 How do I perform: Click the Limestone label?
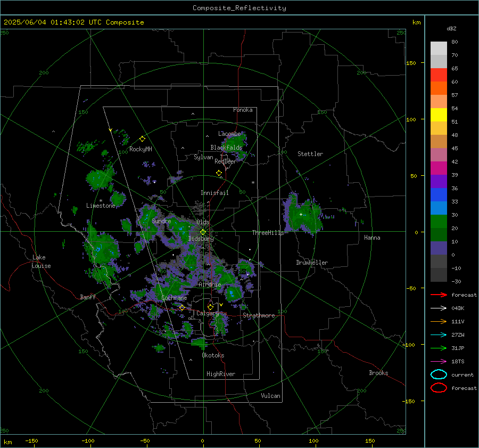[101, 206]
